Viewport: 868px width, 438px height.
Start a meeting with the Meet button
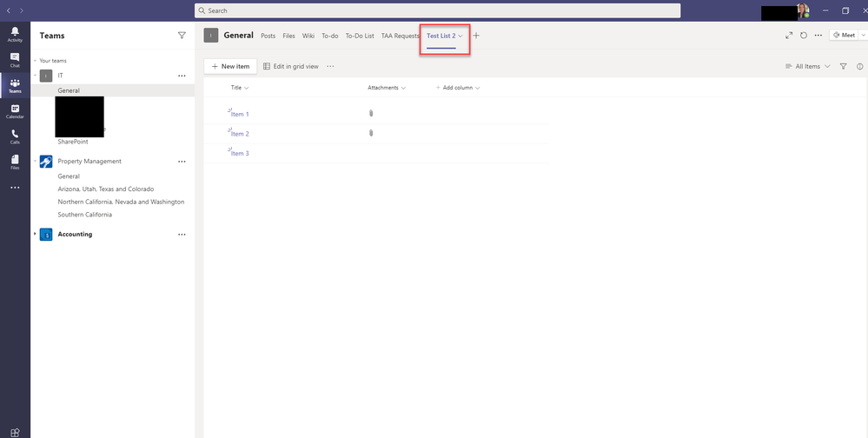click(844, 35)
